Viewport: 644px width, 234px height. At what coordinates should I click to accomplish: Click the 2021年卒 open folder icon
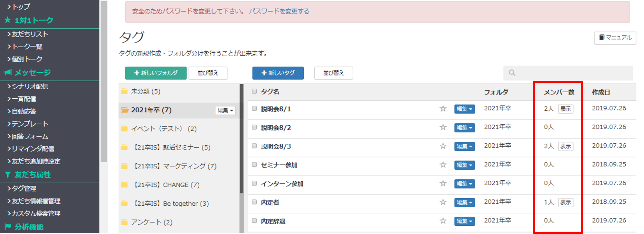tap(125, 110)
